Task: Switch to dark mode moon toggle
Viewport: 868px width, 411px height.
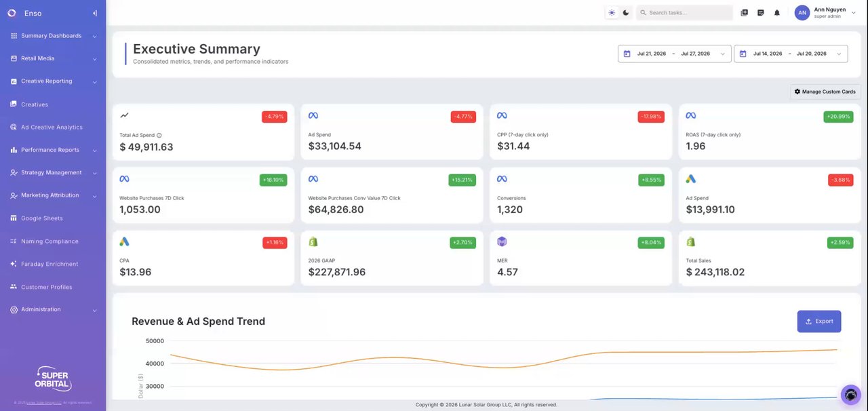Action: coord(625,13)
